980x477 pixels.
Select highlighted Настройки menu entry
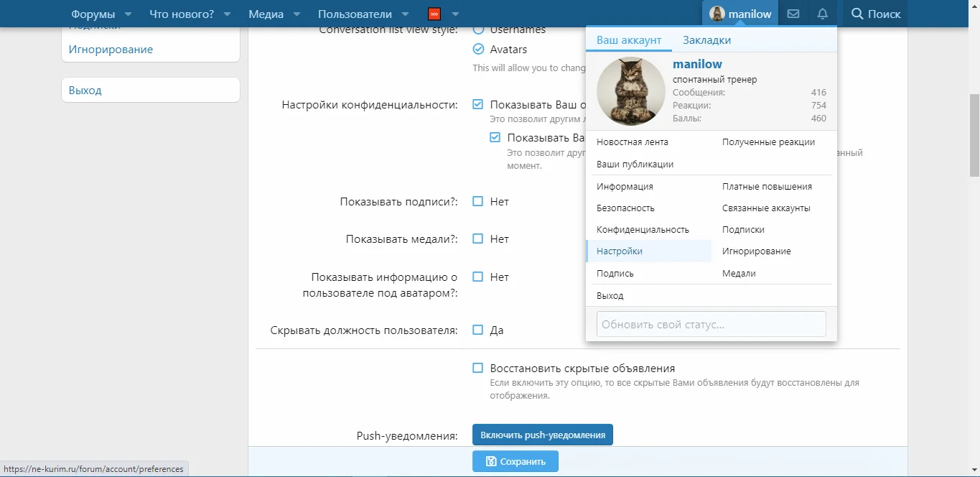[649, 251]
